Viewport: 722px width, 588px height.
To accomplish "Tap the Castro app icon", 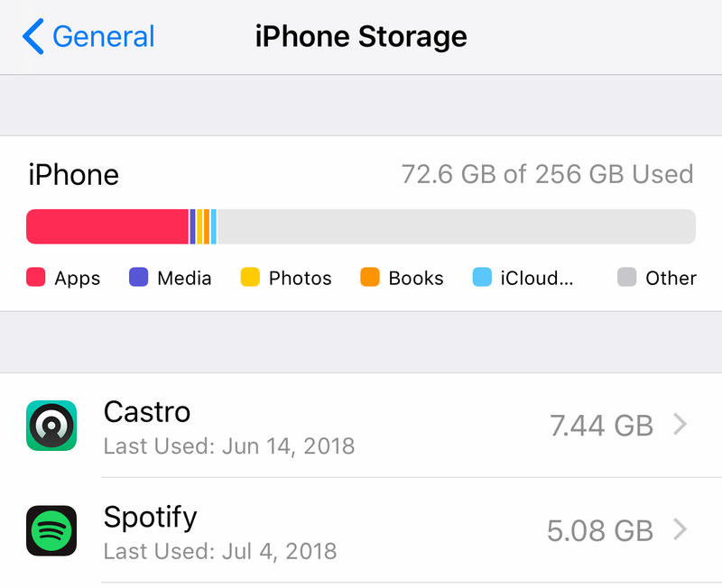I will 51,425.
